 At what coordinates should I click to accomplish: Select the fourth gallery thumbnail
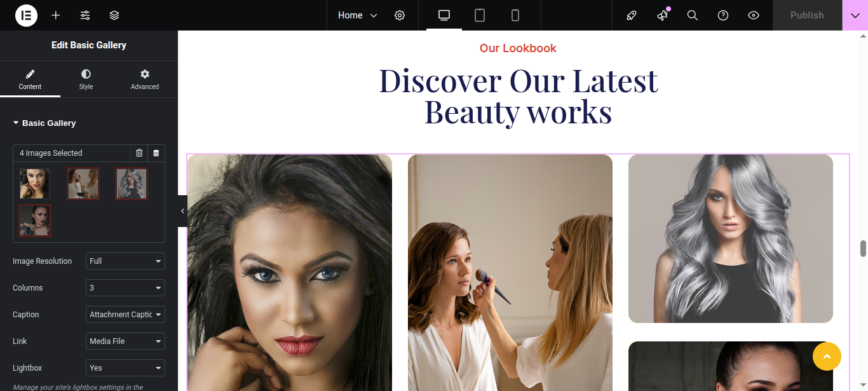pos(35,221)
